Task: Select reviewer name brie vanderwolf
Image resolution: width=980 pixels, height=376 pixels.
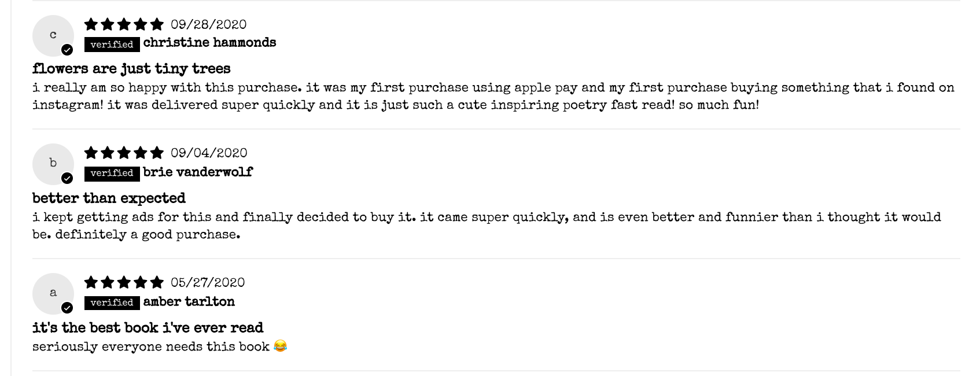Action: click(198, 172)
